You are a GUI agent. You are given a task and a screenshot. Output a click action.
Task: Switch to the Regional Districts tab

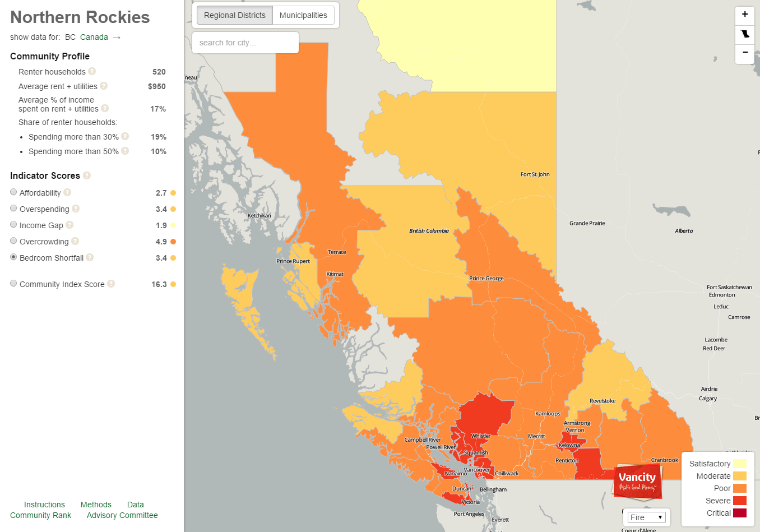234,15
